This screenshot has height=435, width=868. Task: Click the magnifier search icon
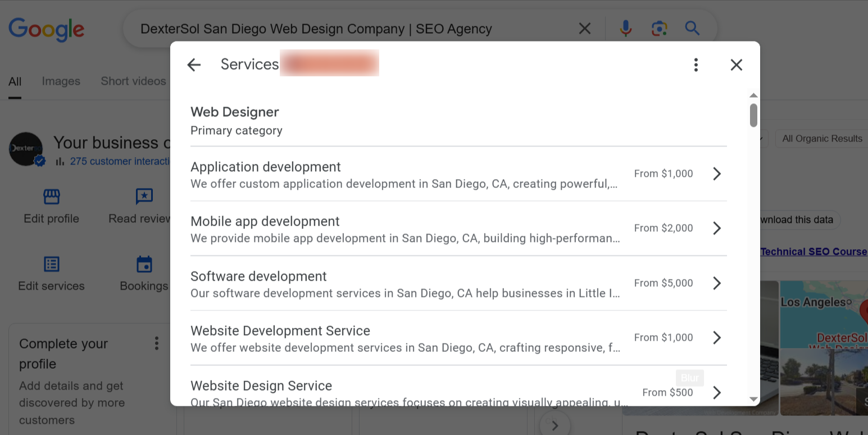(x=692, y=28)
